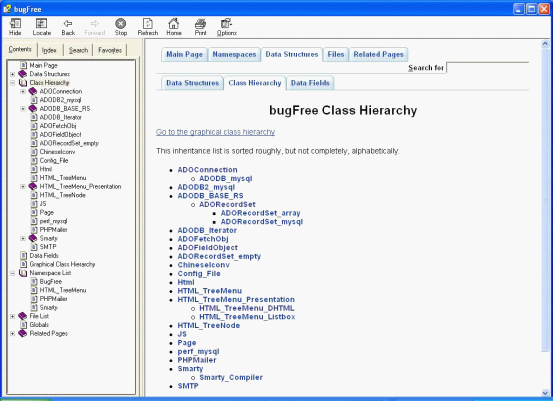Click the page icon beside ADODB2_mysql

click(x=34, y=100)
